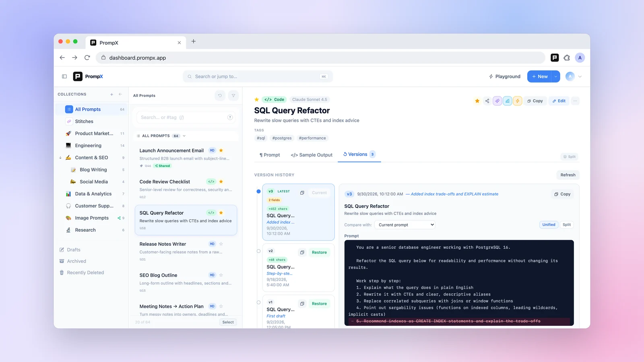Click the orange lightning bolt icon

tap(518, 101)
